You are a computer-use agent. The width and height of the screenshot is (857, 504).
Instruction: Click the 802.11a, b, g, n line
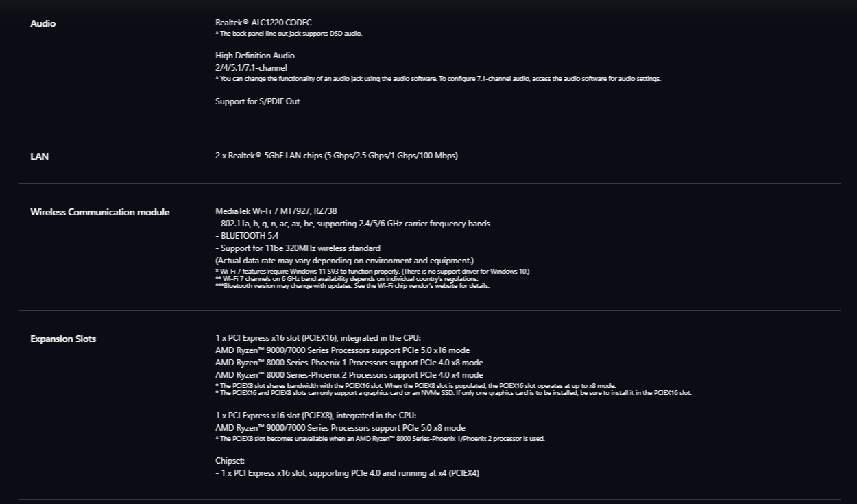[x=352, y=224]
